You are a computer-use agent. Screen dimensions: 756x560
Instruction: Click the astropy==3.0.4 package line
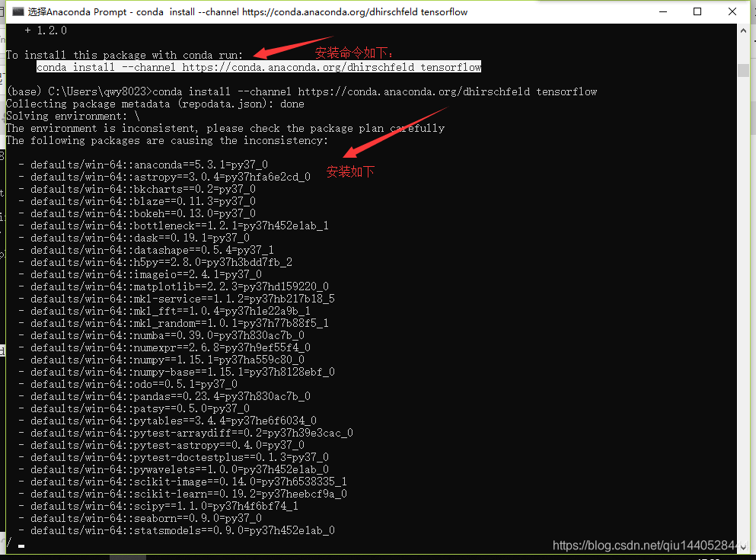(164, 177)
